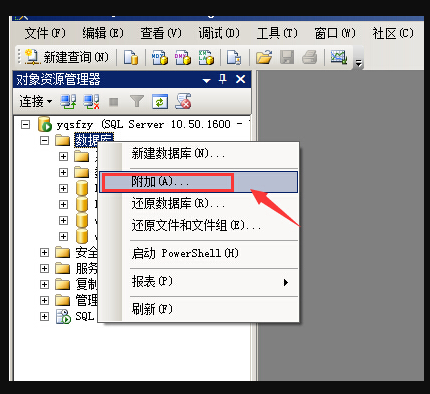Choose 刷新(F) from context menu
The width and height of the screenshot is (430, 394).
199,309
